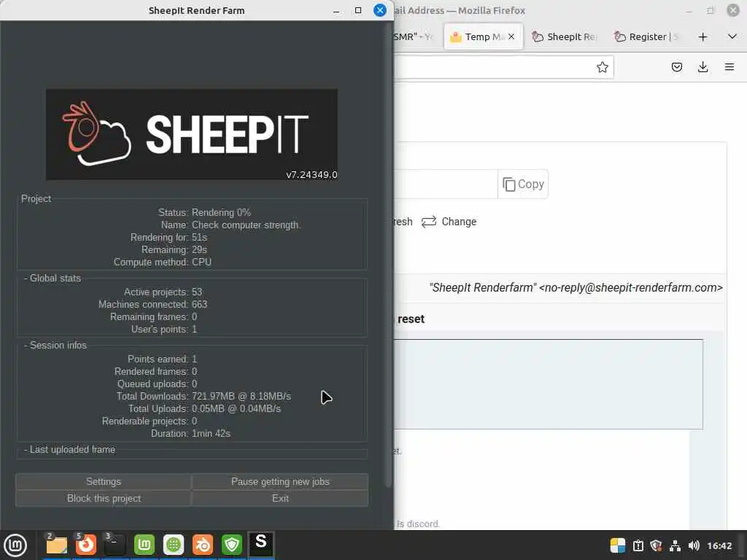Screen dimensions: 747x560
Task: Open the green Mint app in taskbar
Action: tap(144, 545)
